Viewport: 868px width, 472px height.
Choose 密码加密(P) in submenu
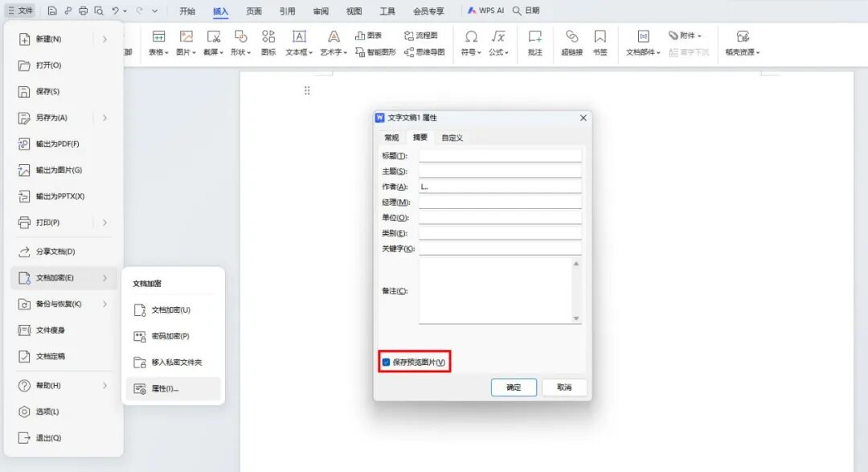click(x=173, y=336)
